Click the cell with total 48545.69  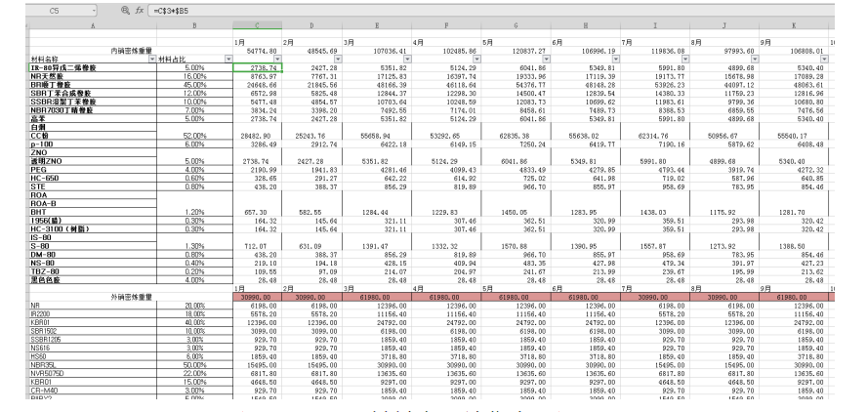point(312,51)
